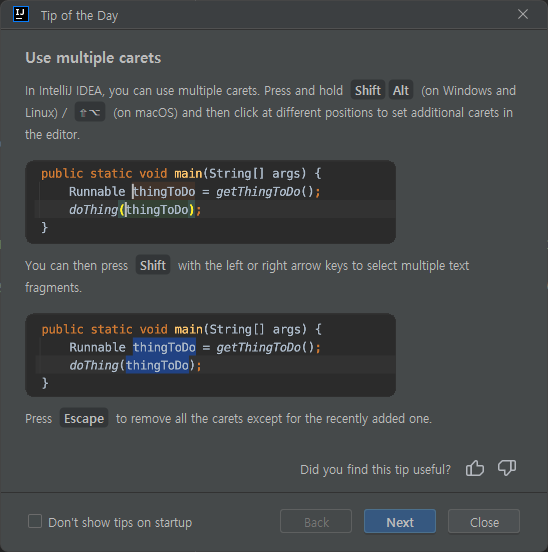Image resolution: width=548 pixels, height=552 pixels.
Task: Click the second code example with selections
Action: [x=210, y=355]
